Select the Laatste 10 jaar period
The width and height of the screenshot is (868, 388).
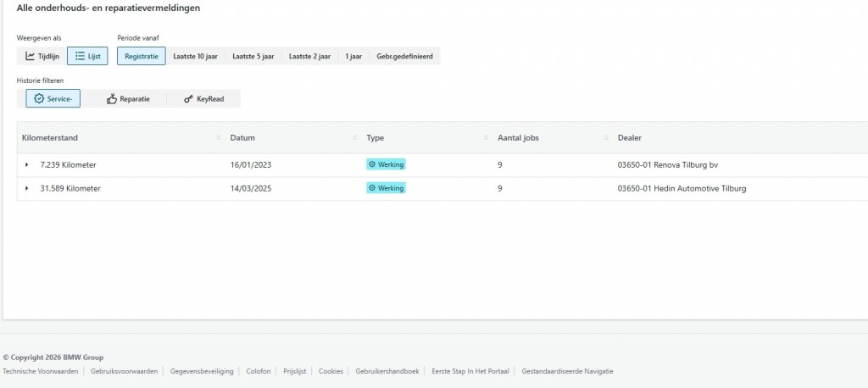tap(196, 56)
